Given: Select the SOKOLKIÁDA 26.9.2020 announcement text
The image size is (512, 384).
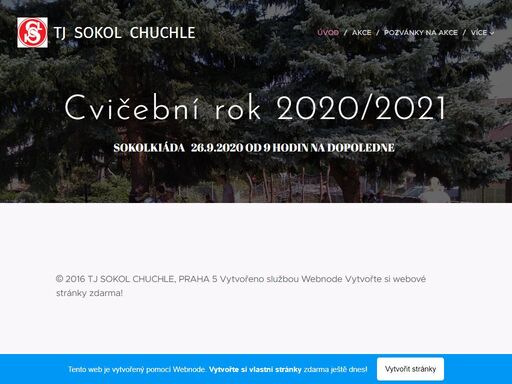Looking at the screenshot, I should pyautogui.click(x=254, y=148).
